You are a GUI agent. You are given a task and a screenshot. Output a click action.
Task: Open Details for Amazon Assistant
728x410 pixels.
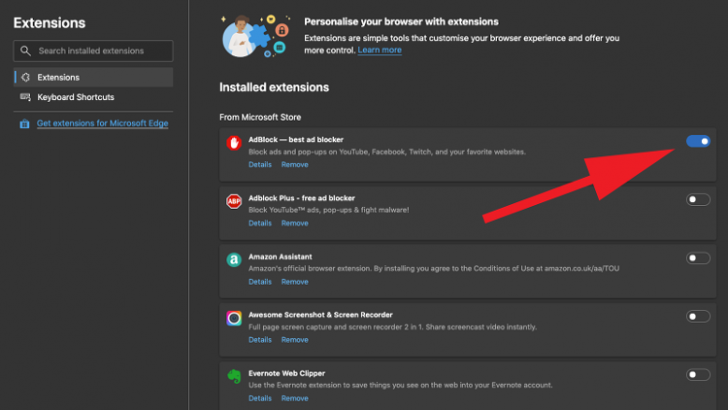260,282
